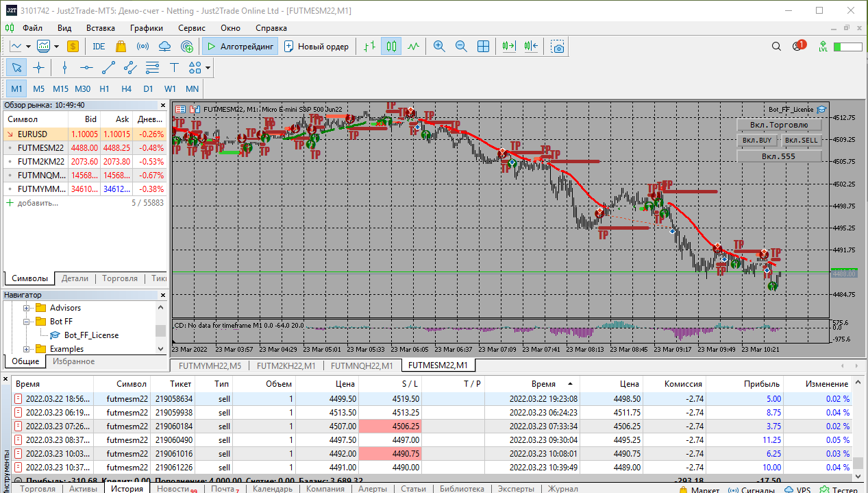Click the Вкл.Торговлю button on chart

click(x=778, y=125)
